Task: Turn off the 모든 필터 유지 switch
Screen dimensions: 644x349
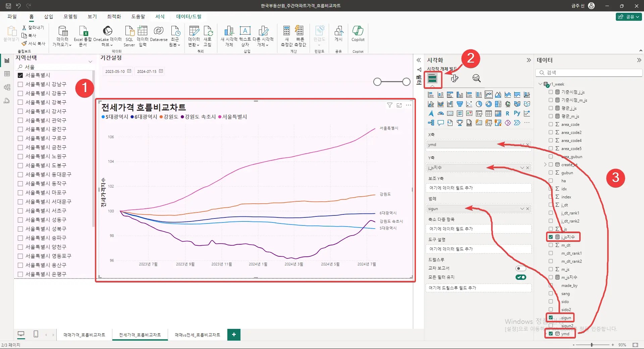Action: point(521,277)
